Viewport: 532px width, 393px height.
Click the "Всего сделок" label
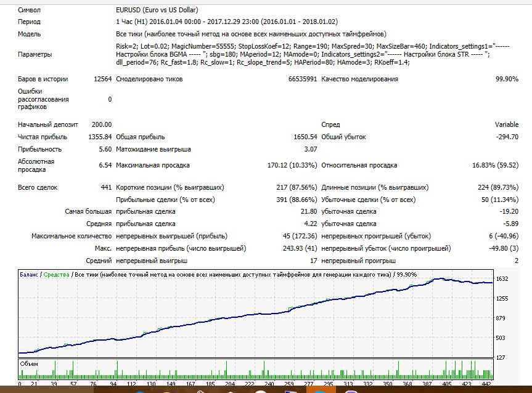38,187
